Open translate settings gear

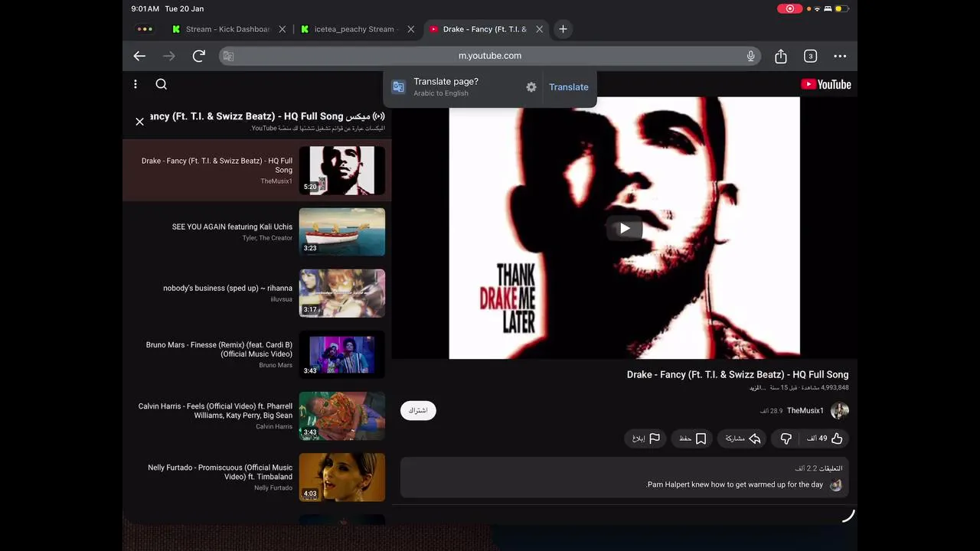coord(531,87)
